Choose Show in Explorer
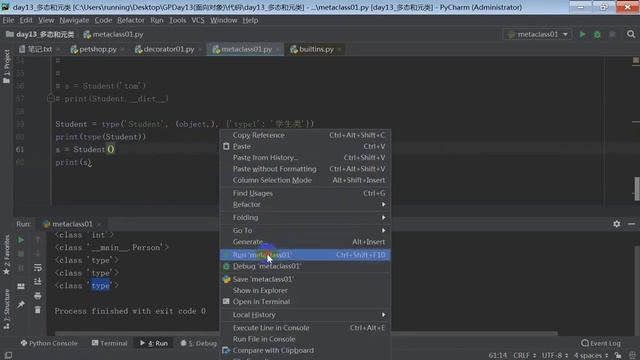Image resolution: width=640 pixels, height=360 pixels. pos(305,291)
